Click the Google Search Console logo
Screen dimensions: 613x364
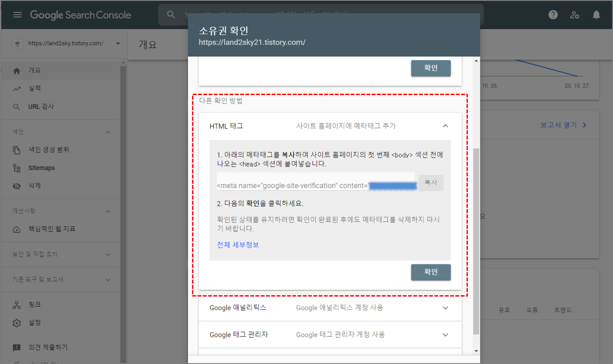[81, 15]
